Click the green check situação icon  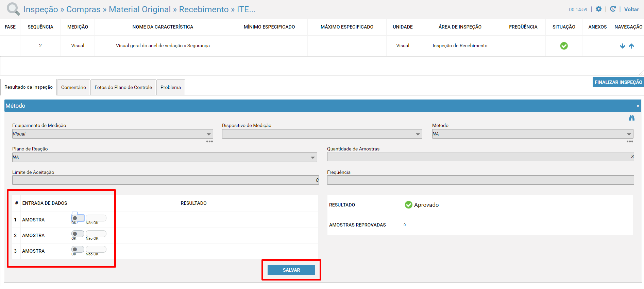click(564, 46)
